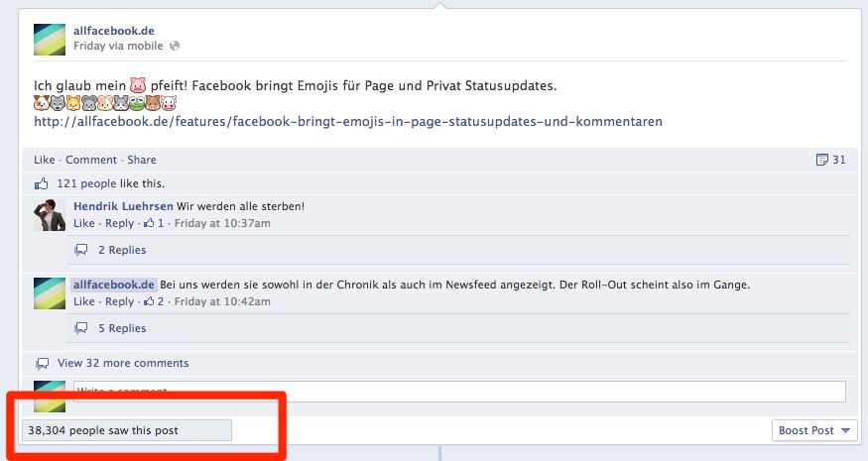This screenshot has height=461, width=868.
Task: Share the allfacebook.de post
Action: click(142, 160)
